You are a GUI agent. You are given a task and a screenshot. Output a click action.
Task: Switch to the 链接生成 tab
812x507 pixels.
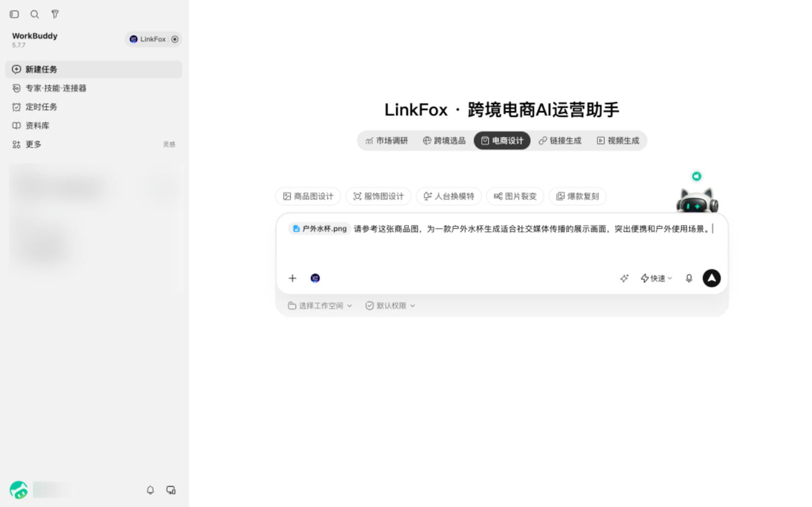coord(560,141)
